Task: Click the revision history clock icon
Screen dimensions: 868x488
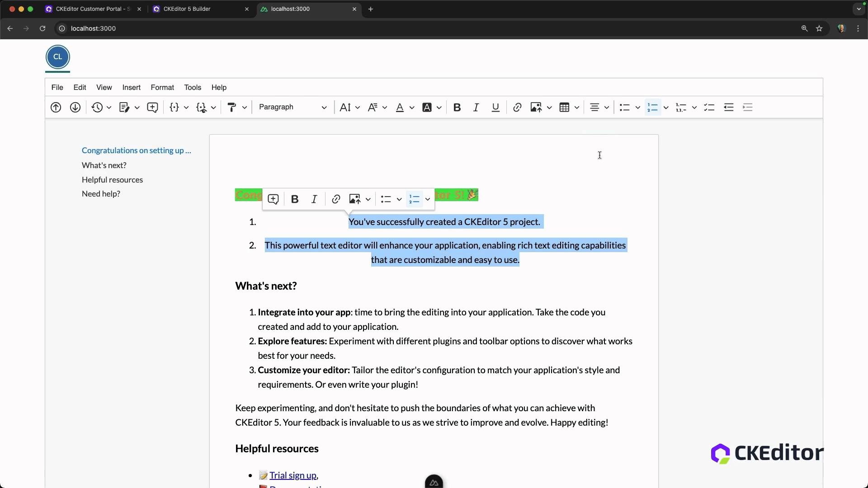Action: point(97,108)
